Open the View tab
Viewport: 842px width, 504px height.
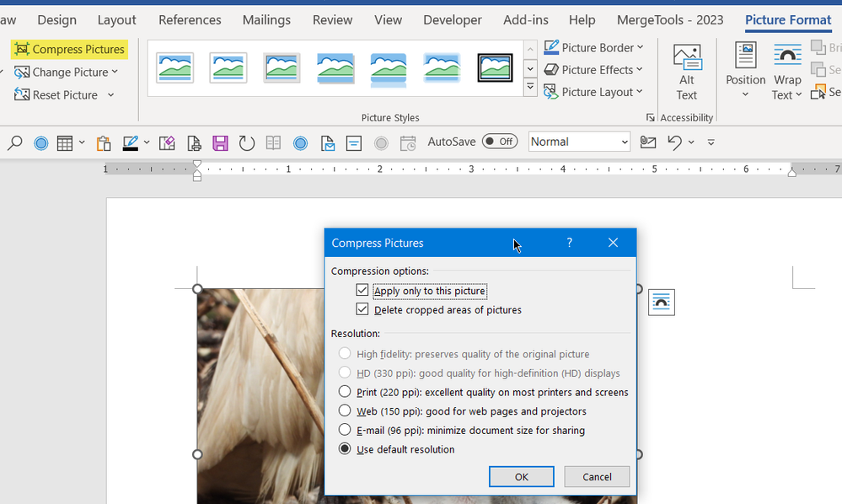[388, 20]
